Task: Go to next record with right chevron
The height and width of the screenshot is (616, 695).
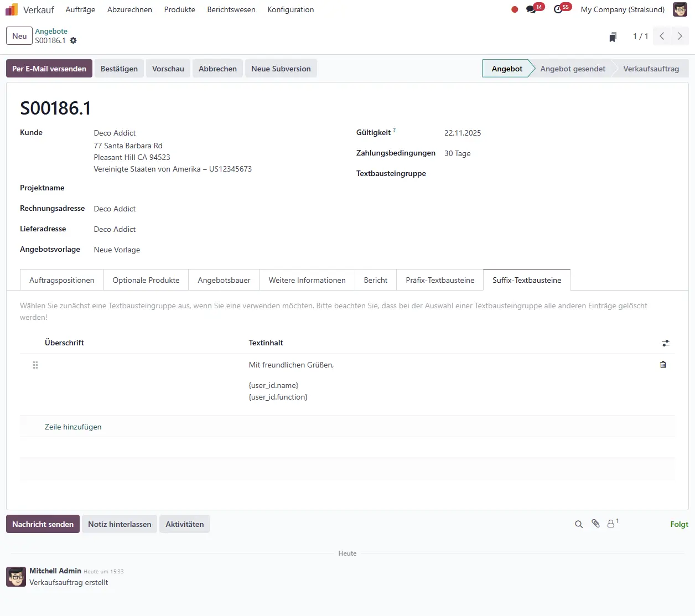Action: [680, 36]
